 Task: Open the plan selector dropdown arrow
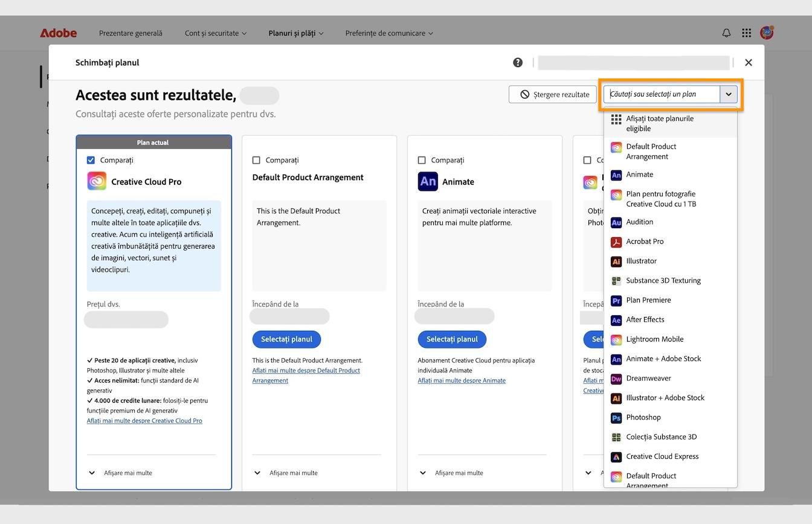[729, 94]
